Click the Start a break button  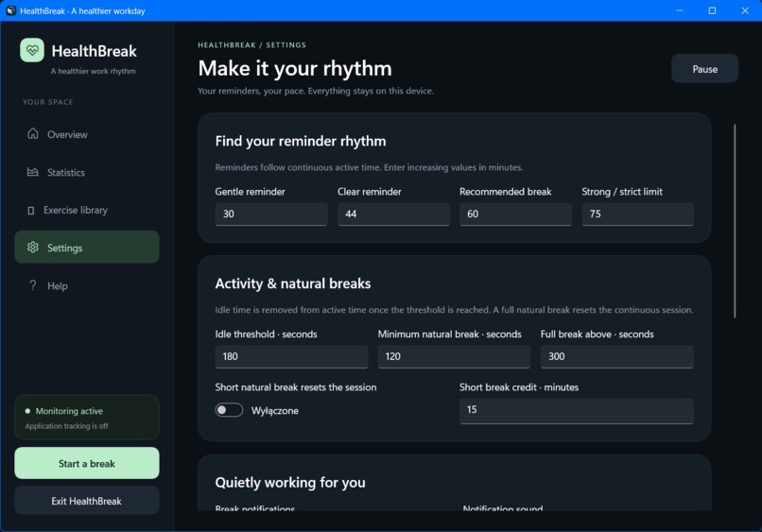pos(87,463)
